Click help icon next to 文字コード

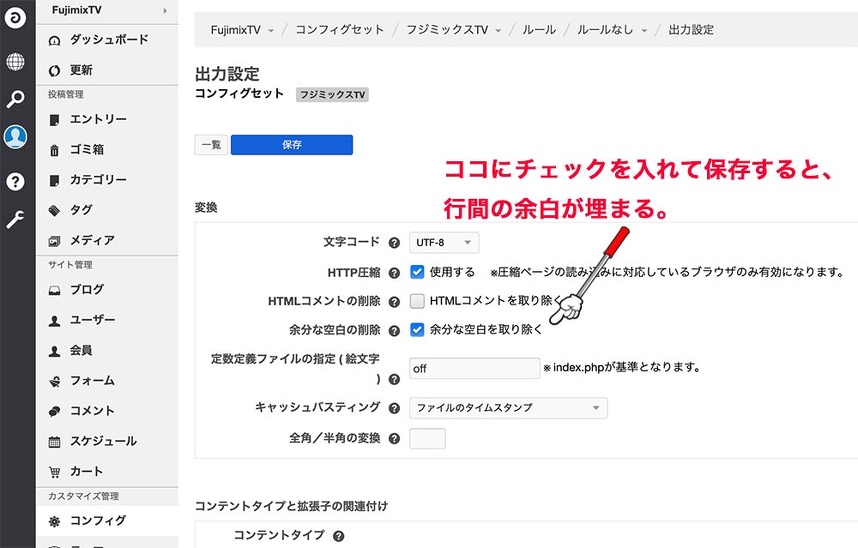pos(394,243)
